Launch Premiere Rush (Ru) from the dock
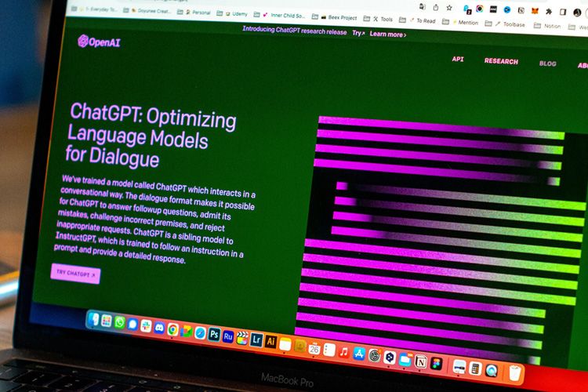Viewport: 588px width, 392px height. (x=228, y=336)
